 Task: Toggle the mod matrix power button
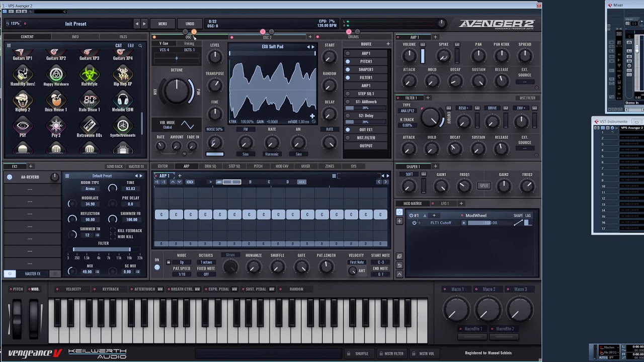[399, 212]
